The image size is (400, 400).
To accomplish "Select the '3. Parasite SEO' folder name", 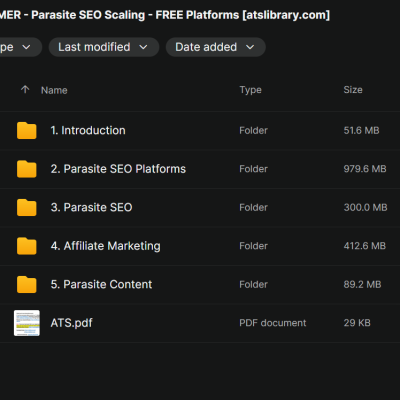I will point(91,207).
